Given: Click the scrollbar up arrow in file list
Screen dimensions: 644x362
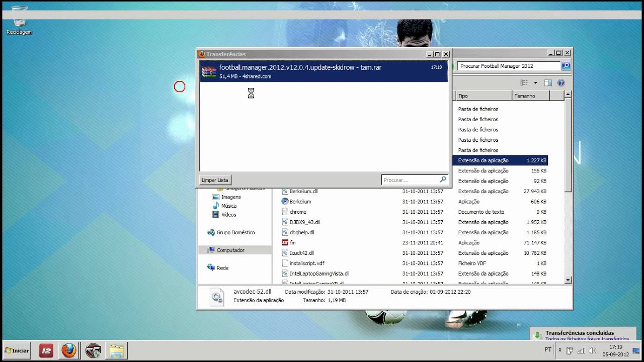Looking at the screenshot, I should (568, 94).
